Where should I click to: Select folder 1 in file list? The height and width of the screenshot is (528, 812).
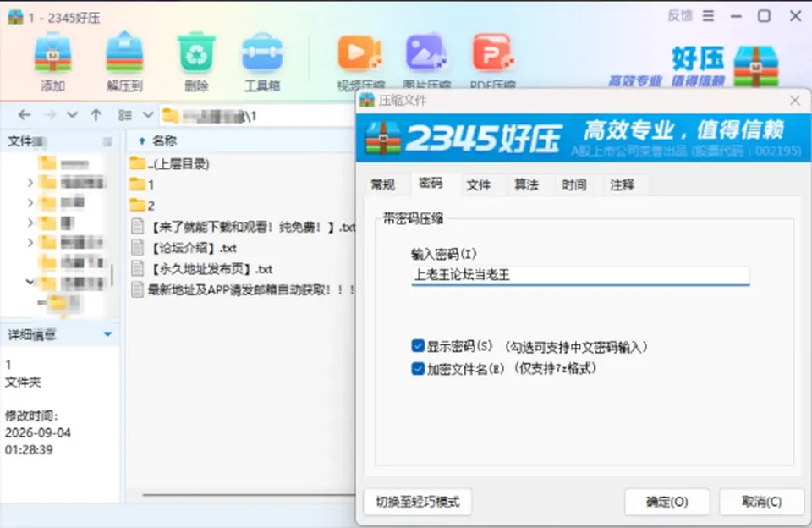click(x=142, y=184)
